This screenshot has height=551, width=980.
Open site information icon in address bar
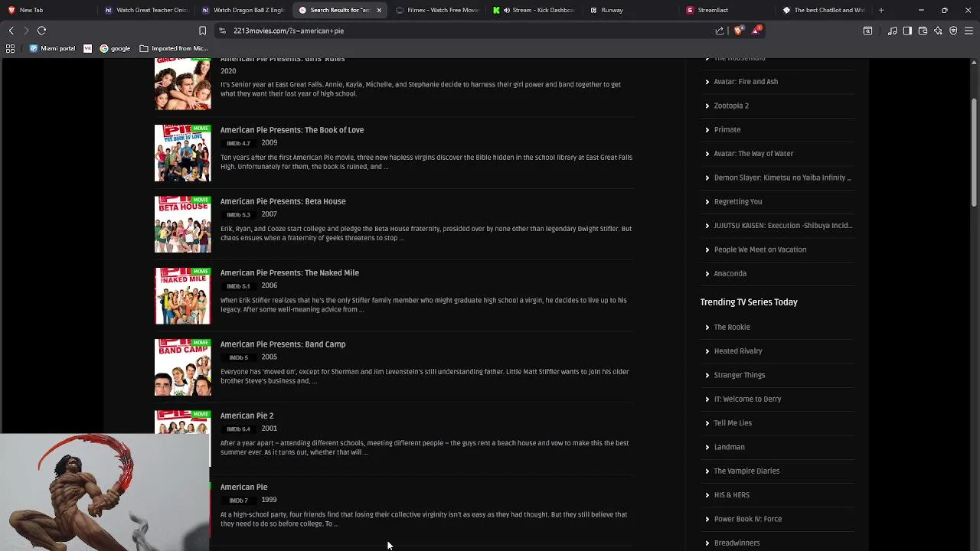click(222, 31)
